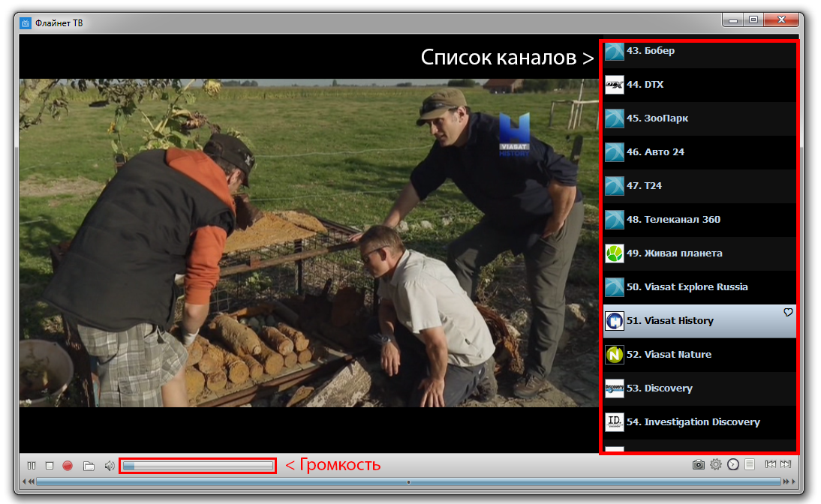Viewport: 821px width, 504px height.
Task: Toggle favorite heart on Viasat History
Action: [x=788, y=313]
